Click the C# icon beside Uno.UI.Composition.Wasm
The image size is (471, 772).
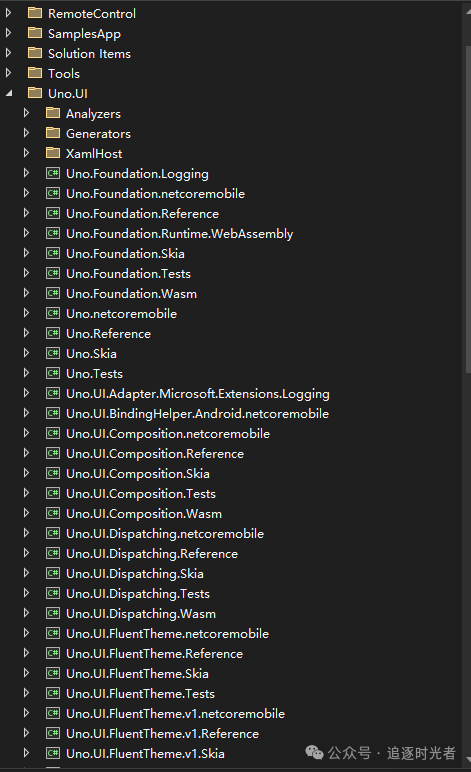click(53, 514)
